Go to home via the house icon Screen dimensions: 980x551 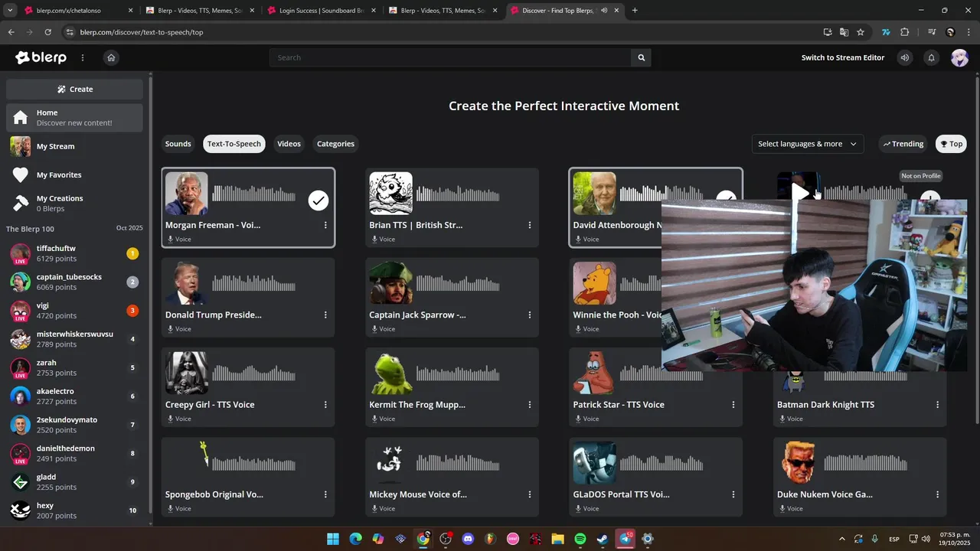point(111,57)
